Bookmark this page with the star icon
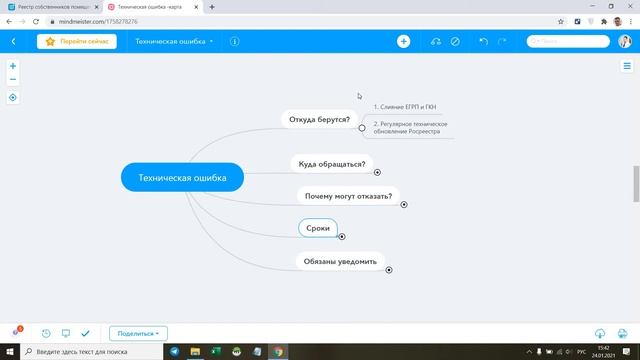Viewport: 640px width, 360px height. point(561,22)
